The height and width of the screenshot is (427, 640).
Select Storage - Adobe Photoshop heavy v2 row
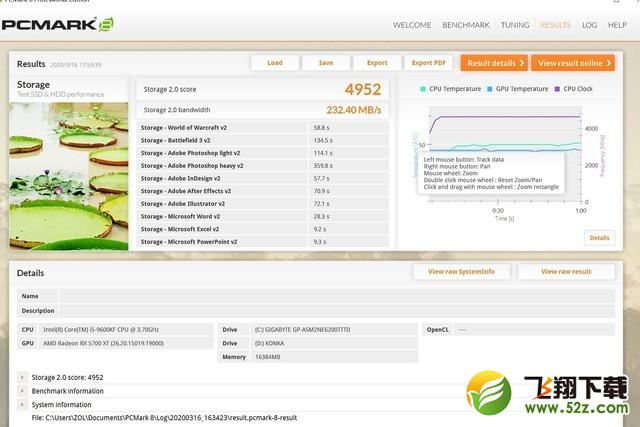(x=263, y=166)
